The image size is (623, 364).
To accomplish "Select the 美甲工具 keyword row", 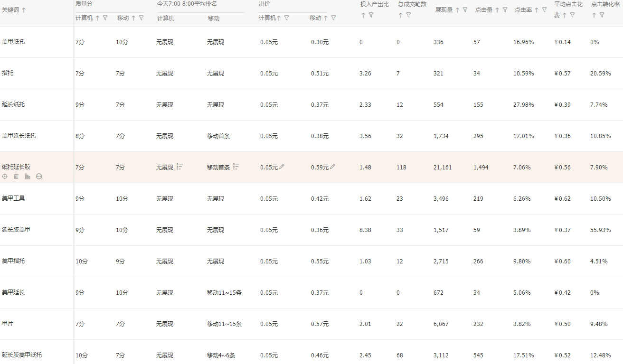I will click(13, 198).
